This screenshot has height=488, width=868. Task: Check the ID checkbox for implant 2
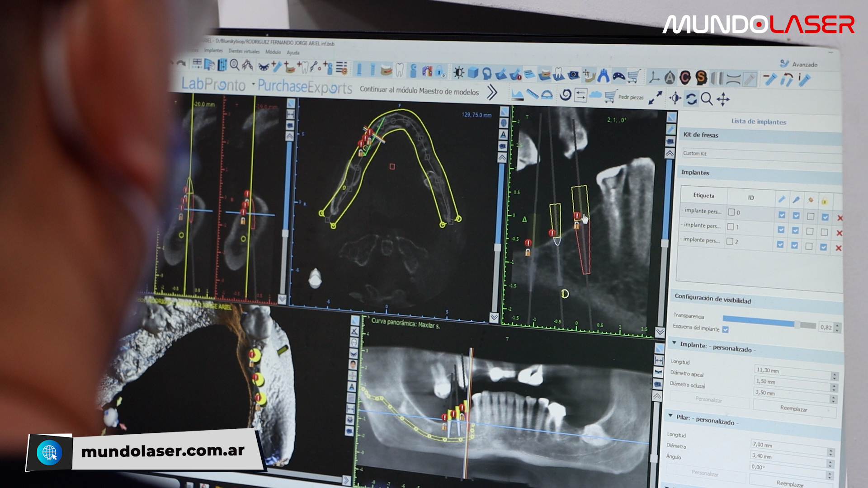pos(729,241)
